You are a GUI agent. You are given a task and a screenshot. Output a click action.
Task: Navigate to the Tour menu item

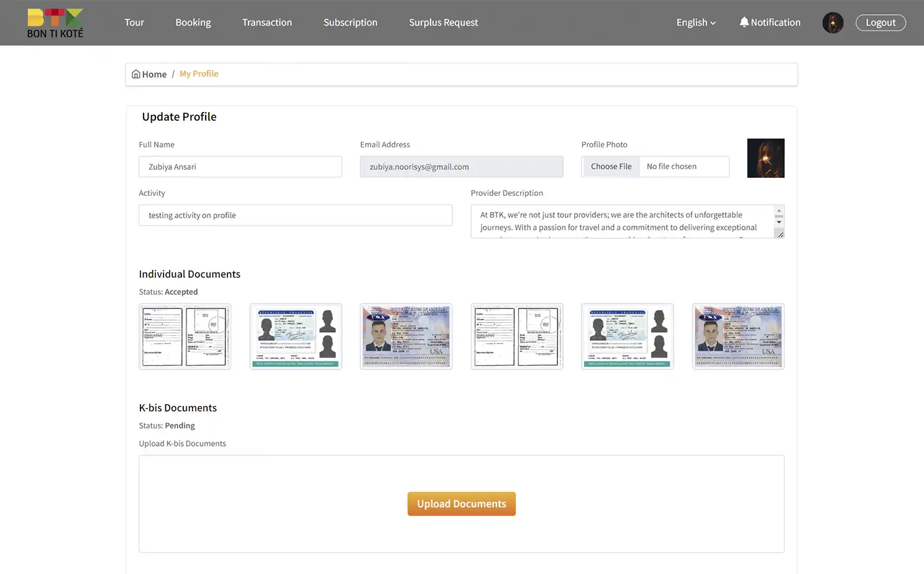pos(134,22)
